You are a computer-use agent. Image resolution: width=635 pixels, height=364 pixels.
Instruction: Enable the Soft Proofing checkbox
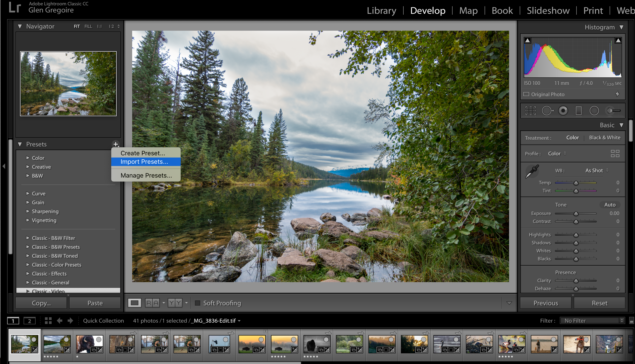198,303
